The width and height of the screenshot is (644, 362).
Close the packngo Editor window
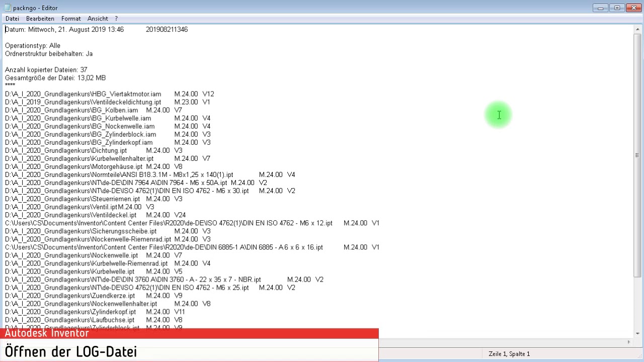click(x=633, y=8)
